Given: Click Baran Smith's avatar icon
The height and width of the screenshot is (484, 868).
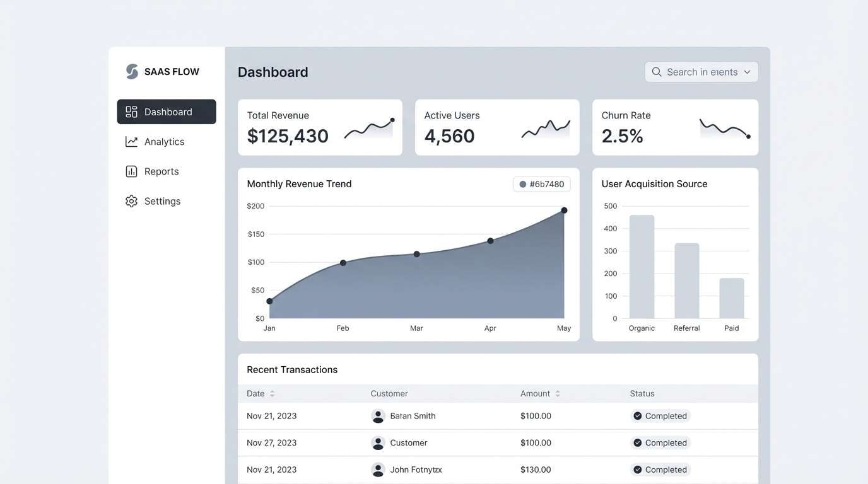Looking at the screenshot, I should (378, 416).
